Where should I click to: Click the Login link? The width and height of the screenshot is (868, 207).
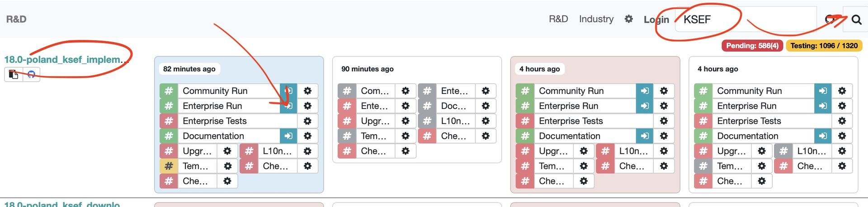point(656,19)
